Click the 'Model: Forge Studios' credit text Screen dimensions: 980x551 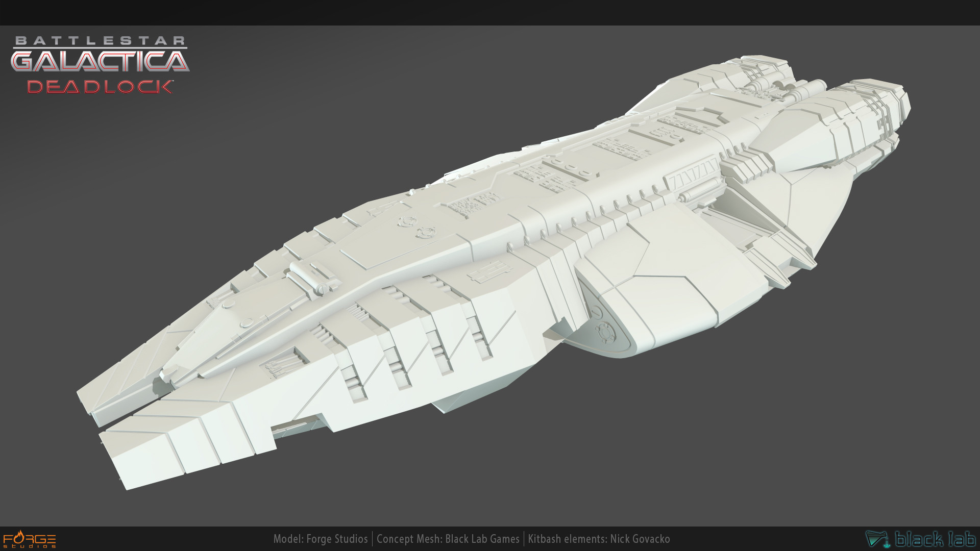pos(321,539)
